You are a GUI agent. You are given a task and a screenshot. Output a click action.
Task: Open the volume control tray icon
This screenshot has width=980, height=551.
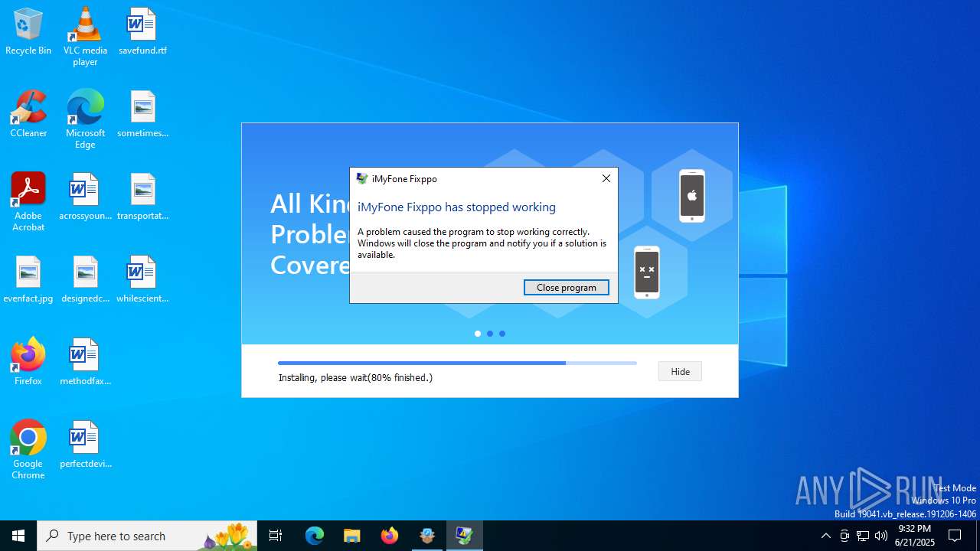pos(881,536)
